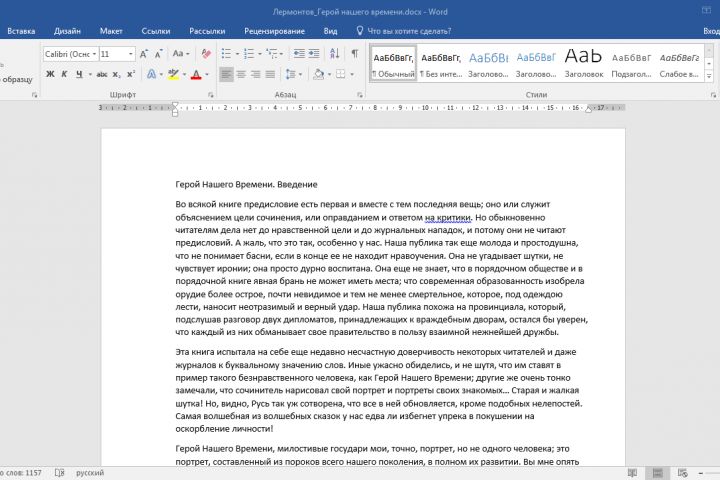Image resolution: width=720 pixels, height=480 pixels.
Task: Apply subscript formatting
Action: [117, 74]
